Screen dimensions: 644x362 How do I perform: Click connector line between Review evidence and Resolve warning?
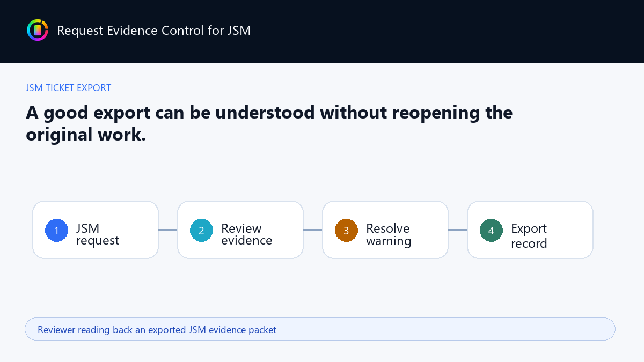(313, 230)
